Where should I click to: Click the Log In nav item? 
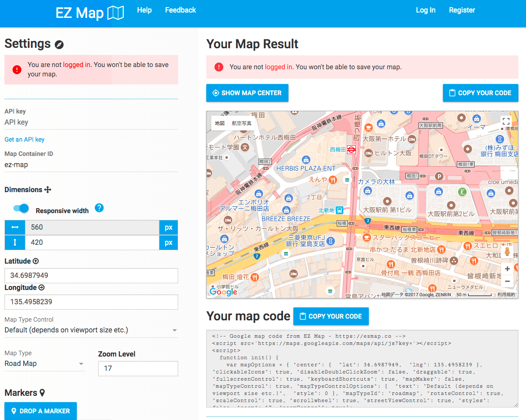[x=426, y=10]
